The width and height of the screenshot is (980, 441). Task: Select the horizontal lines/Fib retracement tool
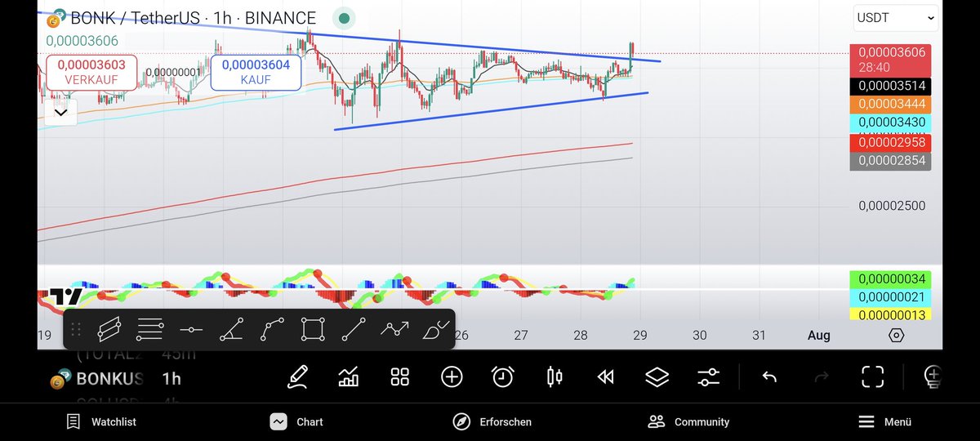150,330
